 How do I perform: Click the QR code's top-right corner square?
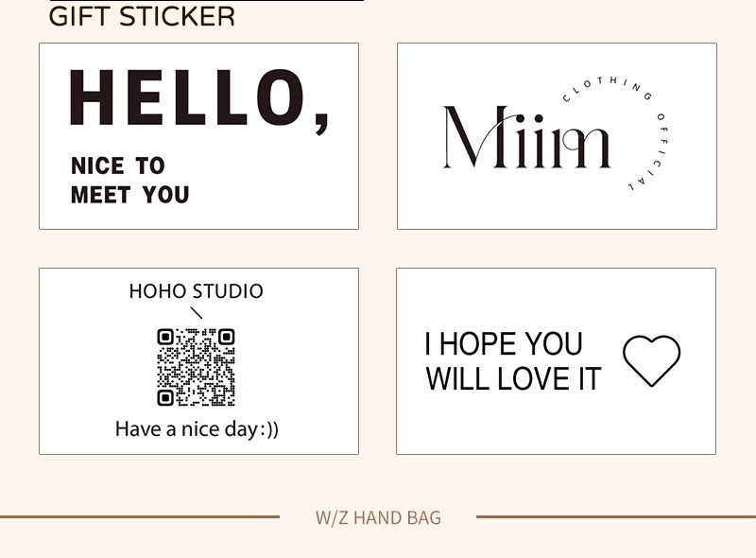click(226, 337)
